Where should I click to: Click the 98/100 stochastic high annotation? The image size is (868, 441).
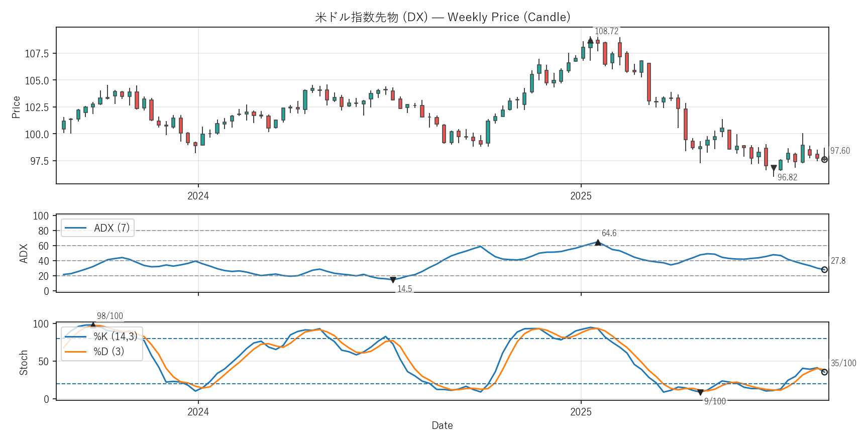point(110,316)
